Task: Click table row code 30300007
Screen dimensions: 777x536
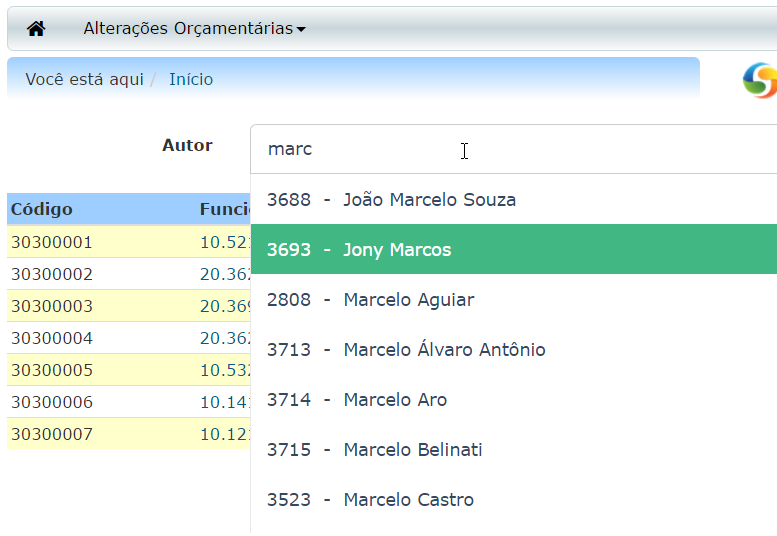Action: [x=51, y=434]
